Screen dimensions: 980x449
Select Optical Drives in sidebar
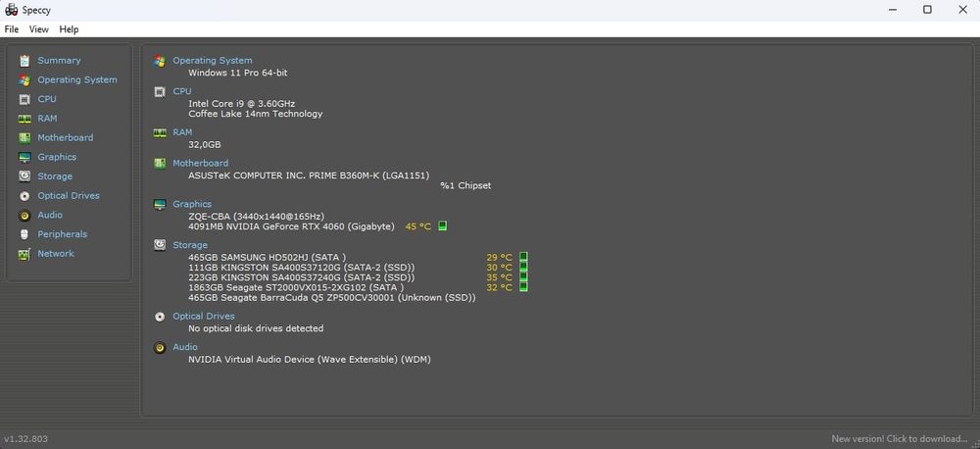point(69,196)
